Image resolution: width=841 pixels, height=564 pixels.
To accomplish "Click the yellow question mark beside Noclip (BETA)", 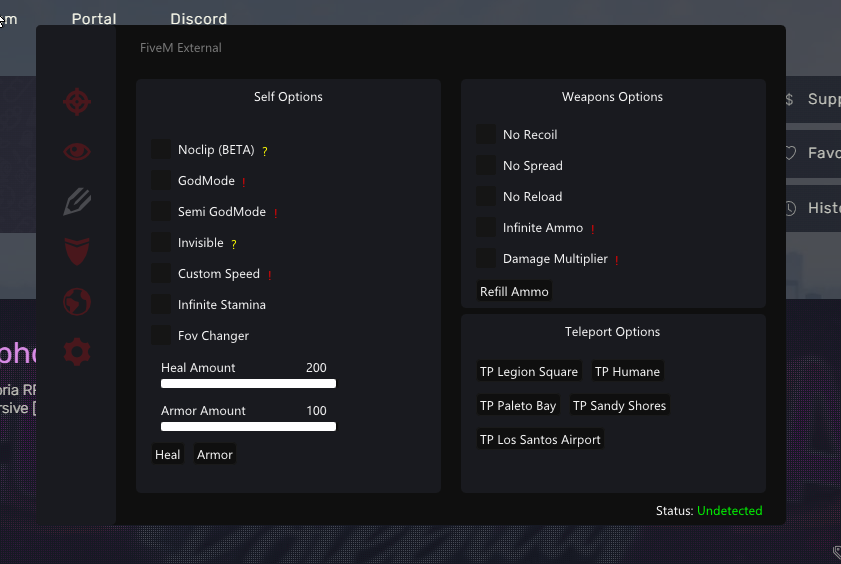I will click(264, 151).
